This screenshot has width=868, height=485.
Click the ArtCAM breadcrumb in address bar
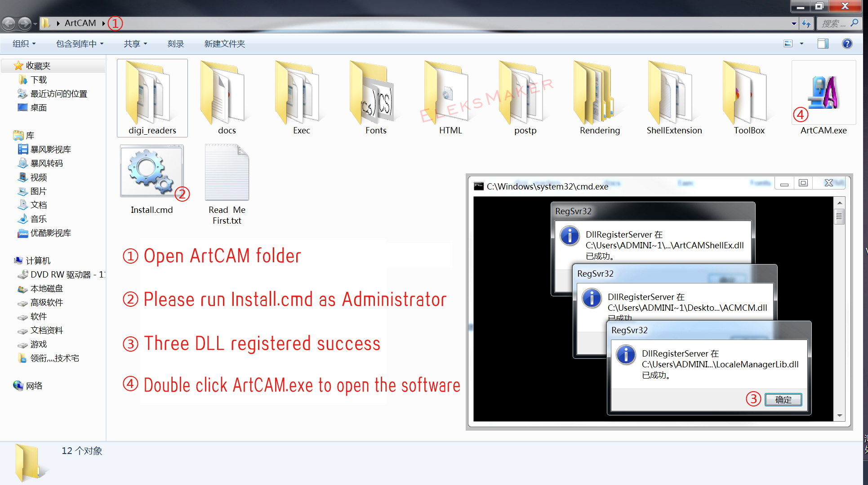point(80,23)
